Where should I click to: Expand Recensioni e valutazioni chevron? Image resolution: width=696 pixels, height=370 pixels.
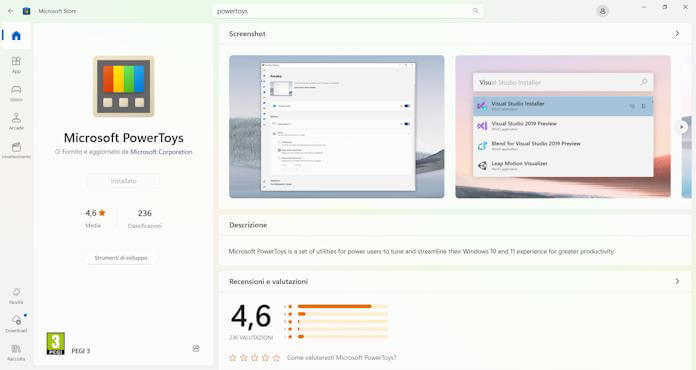[677, 281]
